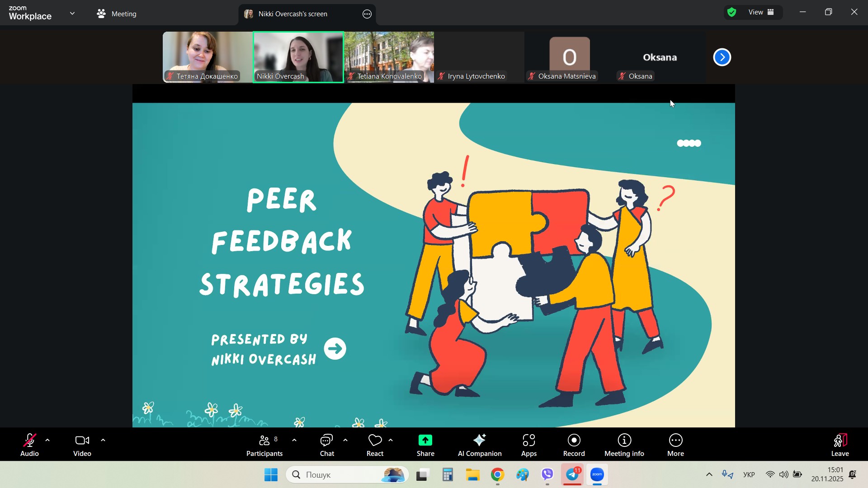This screenshot has width=868, height=488.
Task: Expand Zoom Workplace dropdown arrow
Action: click(x=72, y=14)
